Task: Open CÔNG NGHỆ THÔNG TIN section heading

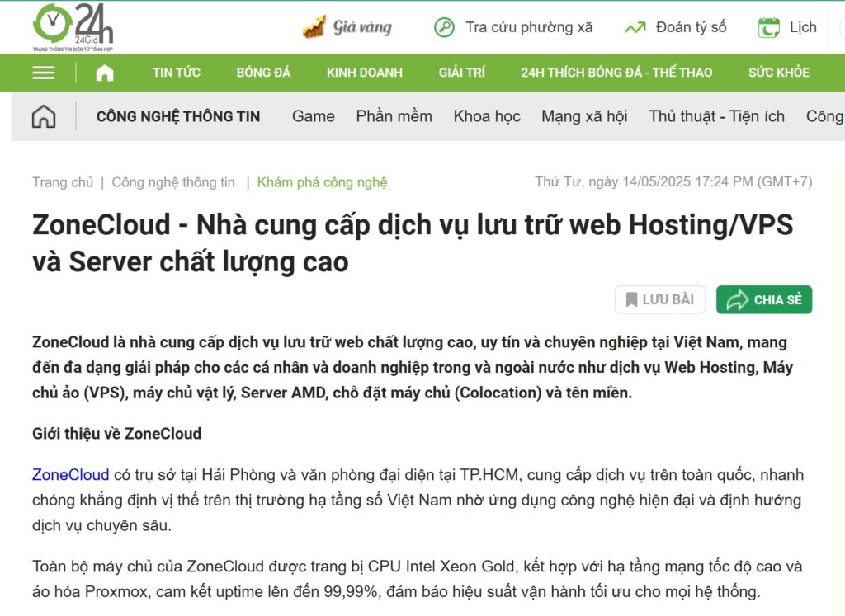Action: 178,116
